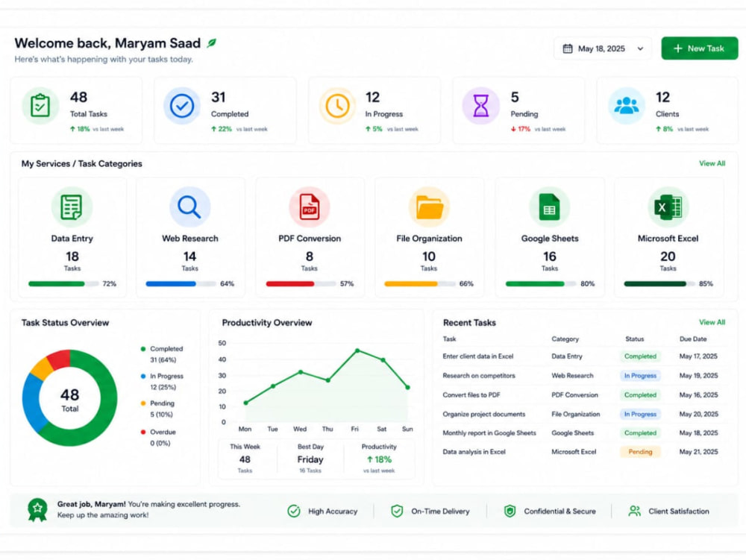746x560 pixels.
Task: Click the High Accuracy check icon
Action: click(294, 511)
